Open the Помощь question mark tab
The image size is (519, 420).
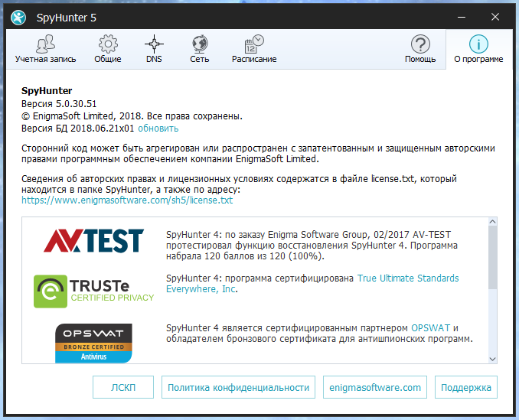coord(420,49)
